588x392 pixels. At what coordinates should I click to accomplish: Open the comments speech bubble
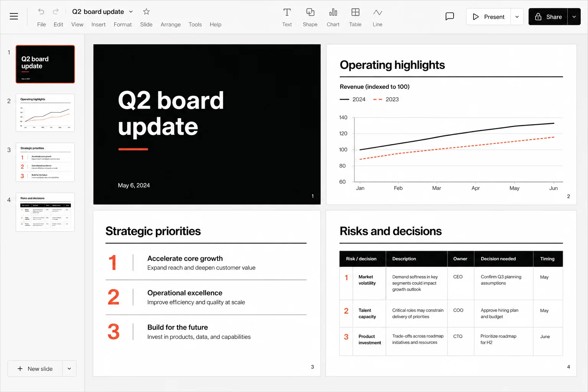pos(450,16)
